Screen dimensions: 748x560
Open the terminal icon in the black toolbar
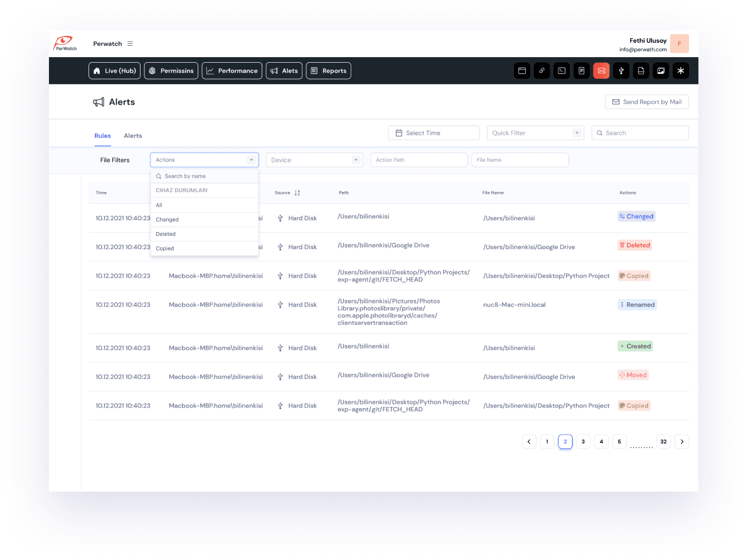click(562, 70)
